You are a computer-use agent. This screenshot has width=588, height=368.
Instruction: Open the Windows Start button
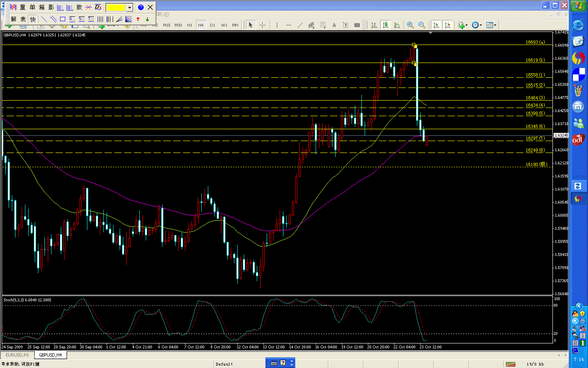click(x=578, y=7)
